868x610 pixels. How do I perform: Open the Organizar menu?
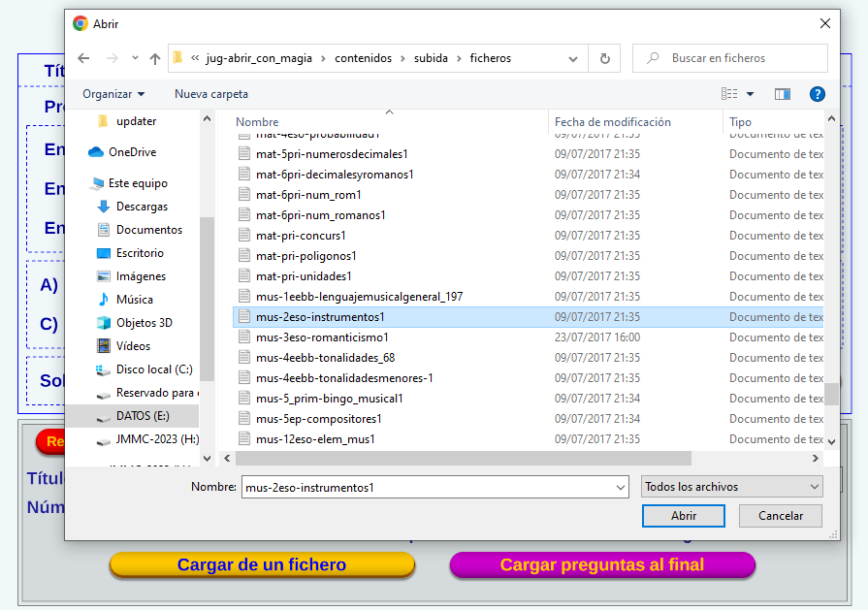pos(113,94)
